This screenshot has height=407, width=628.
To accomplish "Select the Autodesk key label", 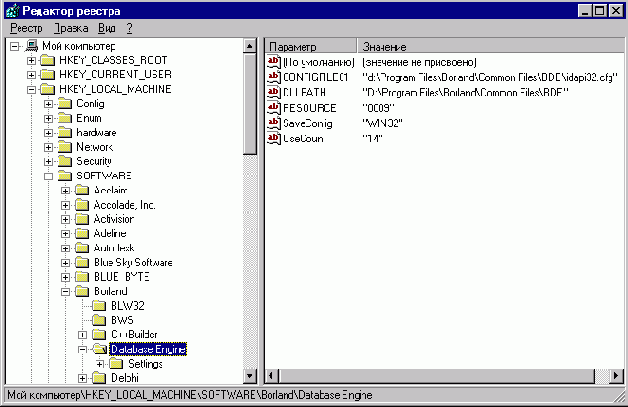I will tap(114, 248).
